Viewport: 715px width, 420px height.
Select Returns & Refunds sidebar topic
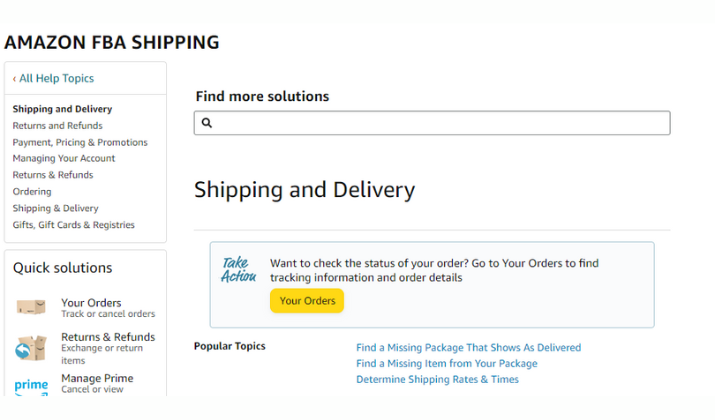coord(53,175)
